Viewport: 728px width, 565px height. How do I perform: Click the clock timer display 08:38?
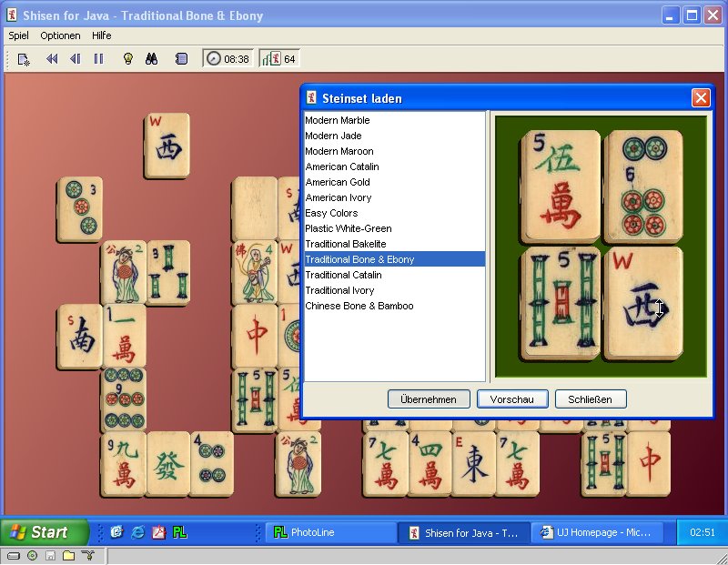(228, 59)
